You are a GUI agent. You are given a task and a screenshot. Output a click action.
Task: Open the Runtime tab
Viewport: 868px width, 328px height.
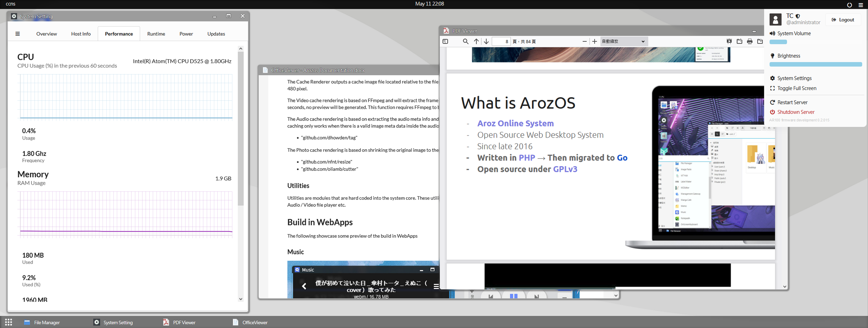[156, 34]
